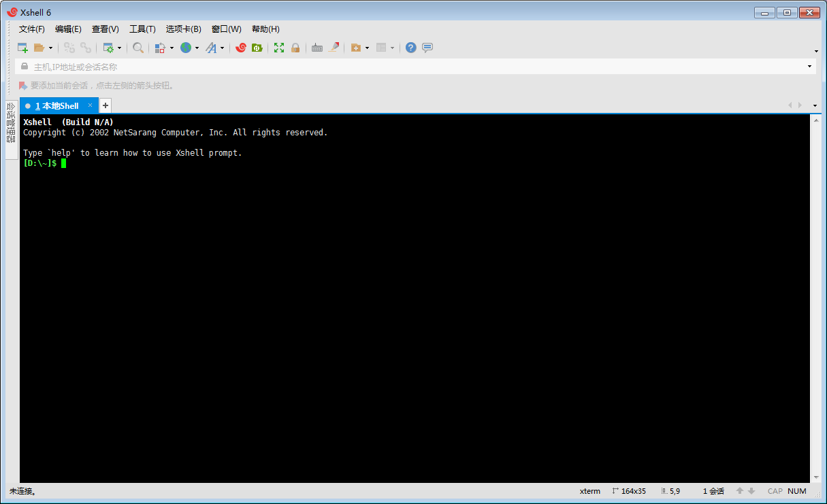Viewport: 827px width, 504px height.
Task: Click the xterm status text
Action: click(x=590, y=491)
